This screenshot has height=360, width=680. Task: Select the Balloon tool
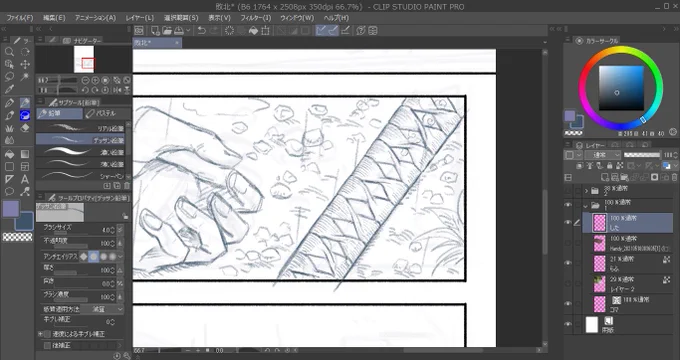[x=9, y=191]
